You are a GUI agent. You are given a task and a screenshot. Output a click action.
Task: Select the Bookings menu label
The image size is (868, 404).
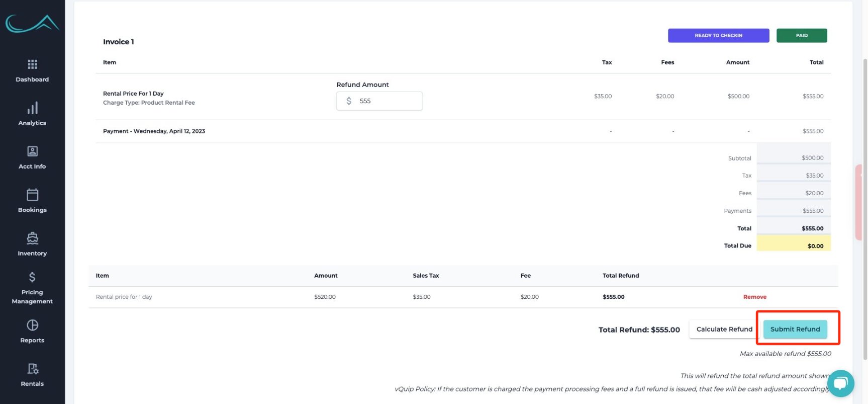click(x=32, y=210)
